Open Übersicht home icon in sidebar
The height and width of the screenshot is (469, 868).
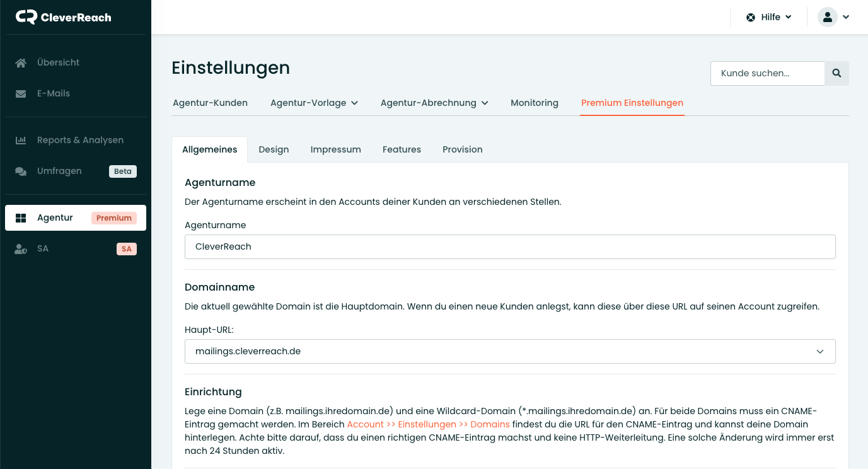(21, 62)
